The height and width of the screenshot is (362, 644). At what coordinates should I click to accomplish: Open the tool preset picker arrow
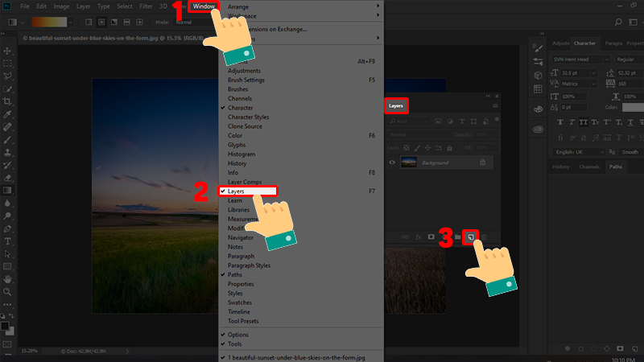23,23
